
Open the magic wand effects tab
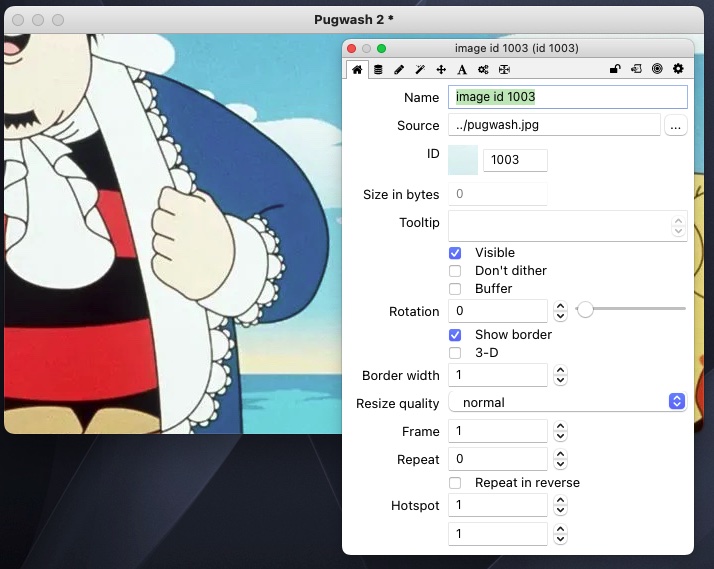pyautogui.click(x=420, y=70)
